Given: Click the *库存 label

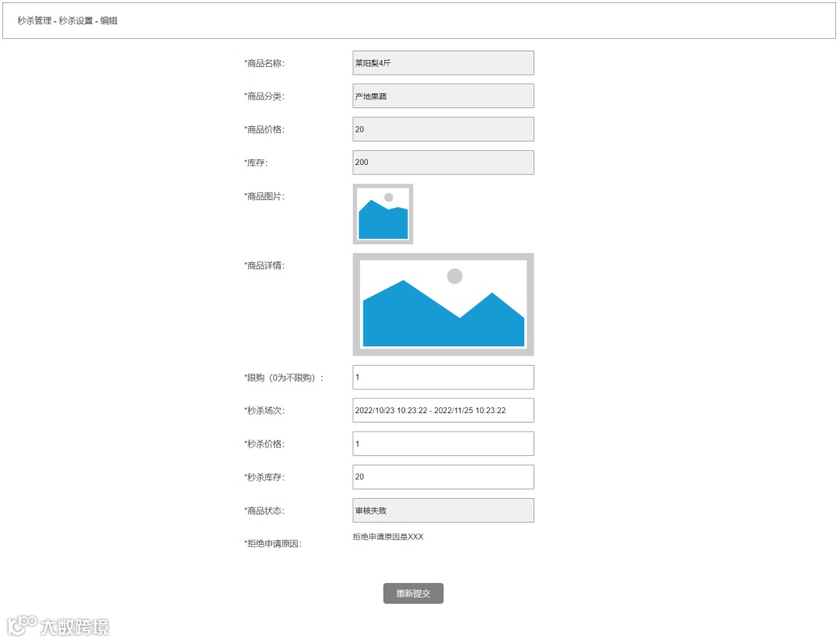Looking at the screenshot, I should coord(256,163).
